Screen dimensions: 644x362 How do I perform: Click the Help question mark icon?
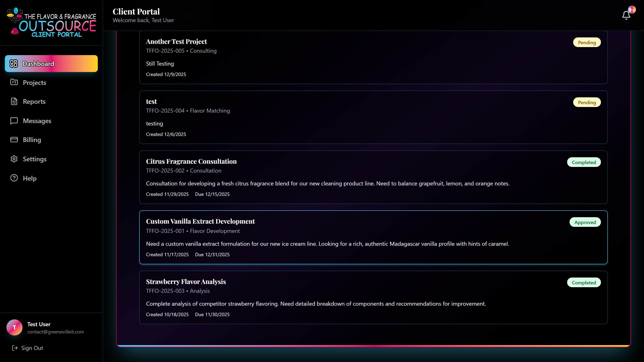click(14, 178)
